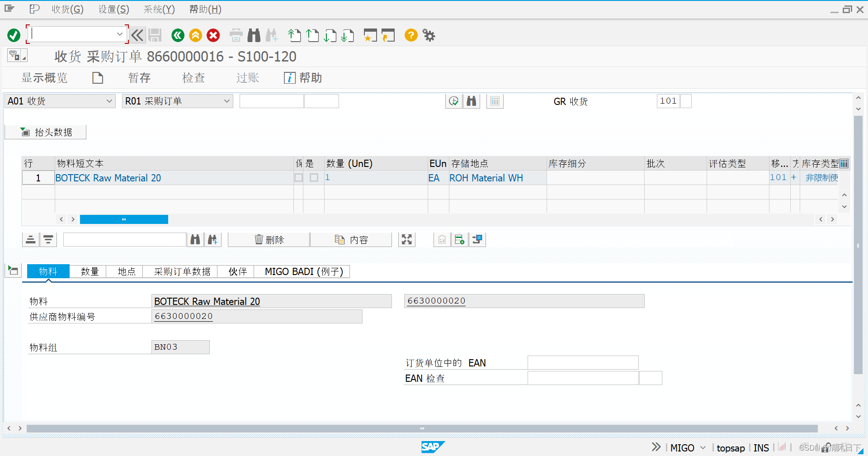
Task: Toggle the second checkbox in item row 1
Action: point(314,177)
